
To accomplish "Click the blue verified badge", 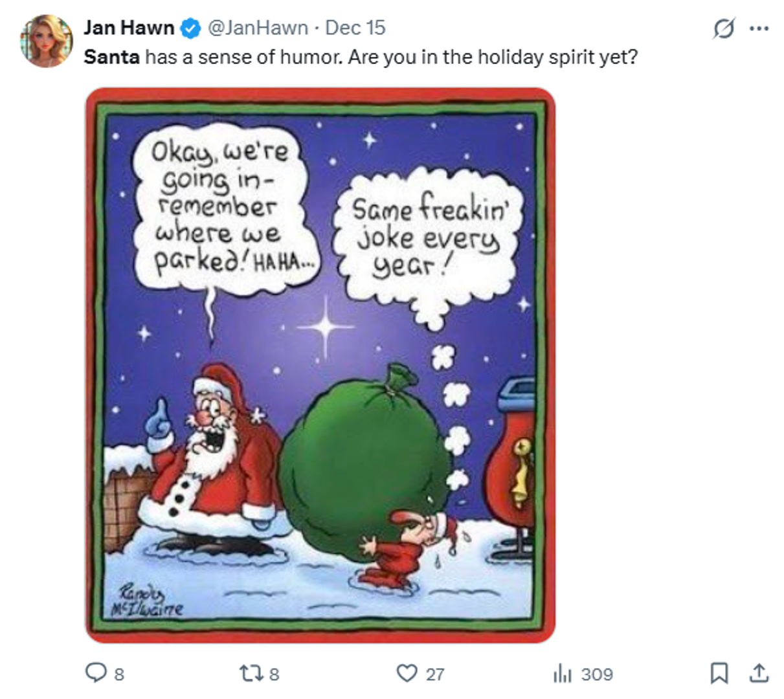I will pos(190,28).
